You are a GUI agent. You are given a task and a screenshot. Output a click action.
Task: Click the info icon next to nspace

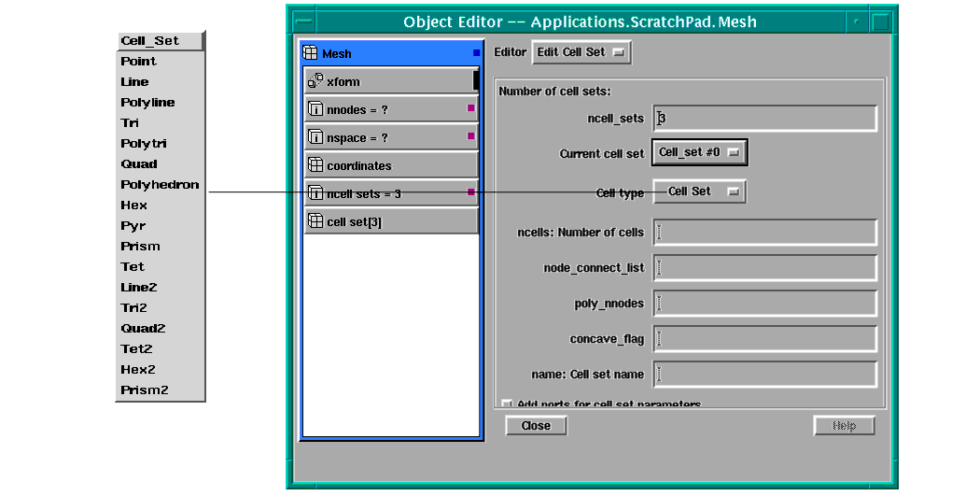pyautogui.click(x=315, y=137)
